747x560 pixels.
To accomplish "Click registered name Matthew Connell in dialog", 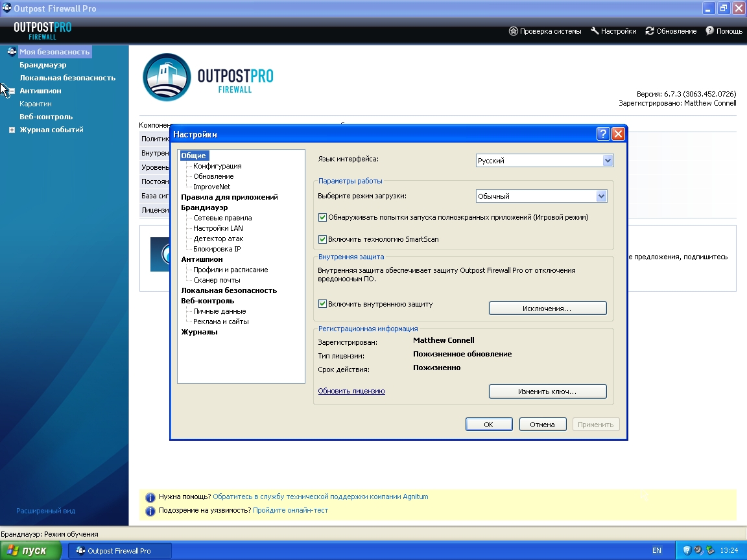I will pyautogui.click(x=444, y=340).
